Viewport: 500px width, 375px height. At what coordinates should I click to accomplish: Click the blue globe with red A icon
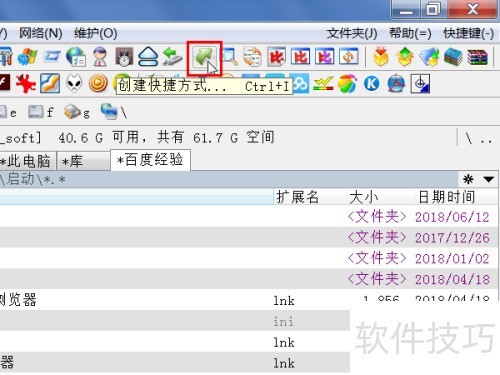click(396, 83)
